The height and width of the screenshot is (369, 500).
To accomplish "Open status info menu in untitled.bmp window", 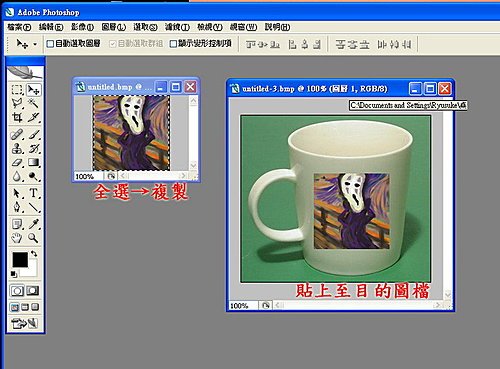I will (111, 176).
